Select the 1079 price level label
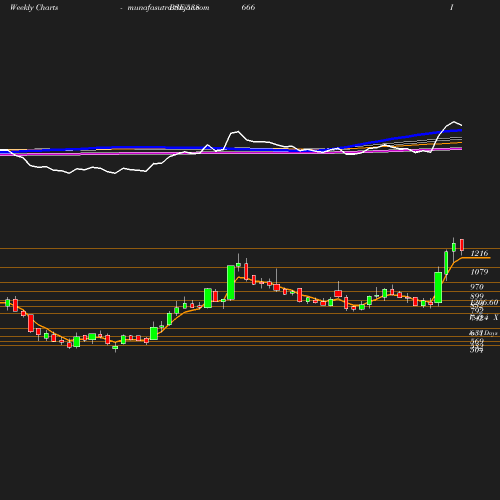This screenshot has height=500, width=500. coord(479,272)
